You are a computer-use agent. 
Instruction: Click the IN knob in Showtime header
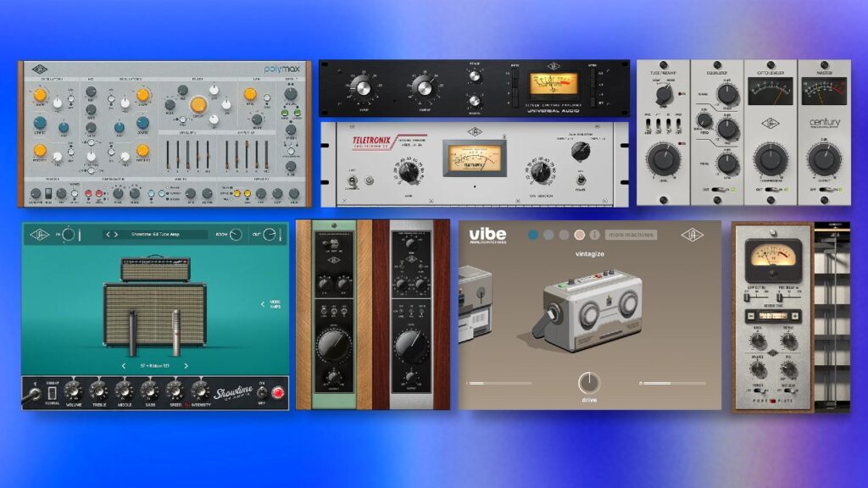coord(68,235)
